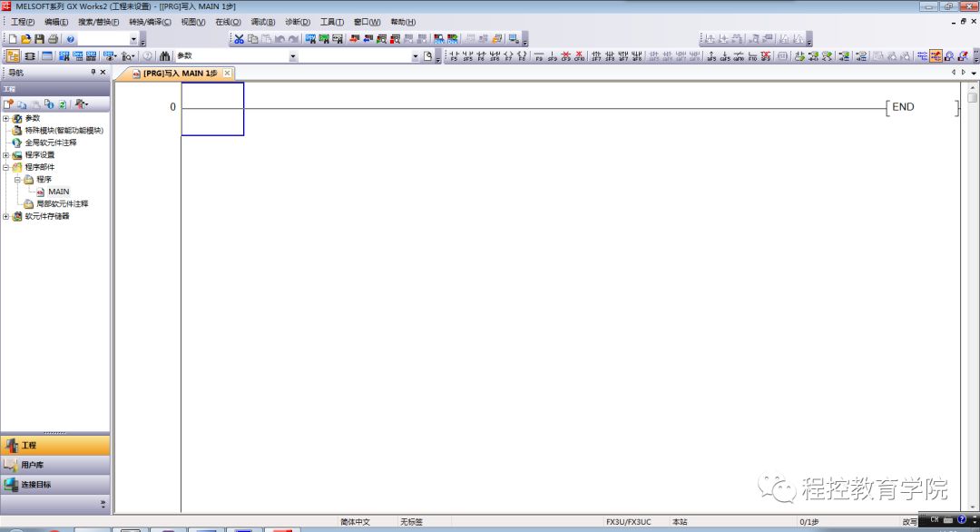Close the MAIN program tab
This screenshot has width=980, height=532.
point(227,74)
